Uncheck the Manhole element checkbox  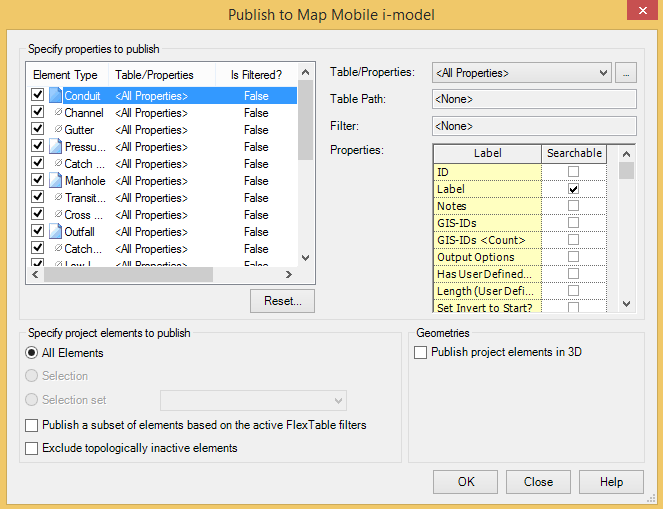38,180
